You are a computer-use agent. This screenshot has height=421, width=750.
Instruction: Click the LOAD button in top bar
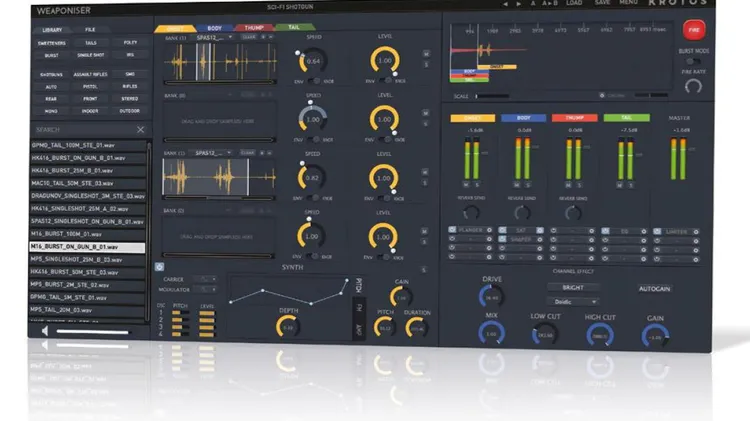pyautogui.click(x=574, y=4)
